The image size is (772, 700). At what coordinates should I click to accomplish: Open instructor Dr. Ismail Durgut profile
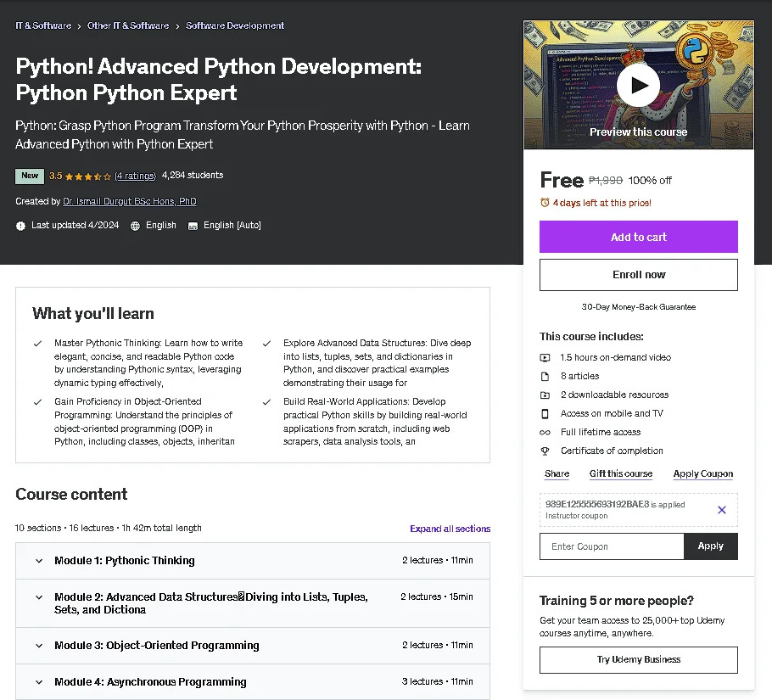pos(130,201)
